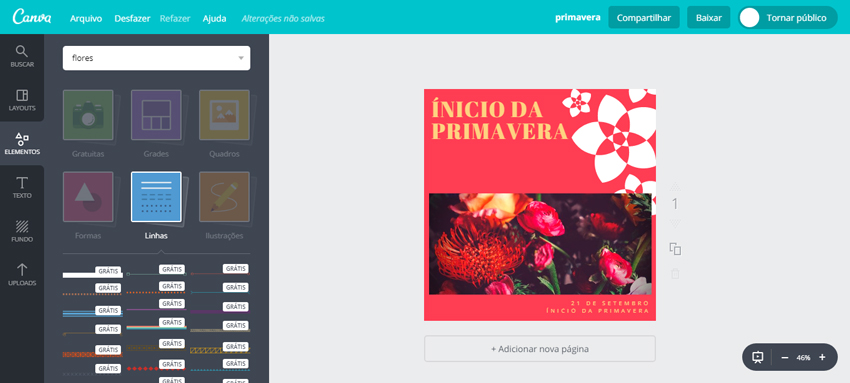850x383 pixels.
Task: Add the orange dotted line, first column
Action: (93, 294)
